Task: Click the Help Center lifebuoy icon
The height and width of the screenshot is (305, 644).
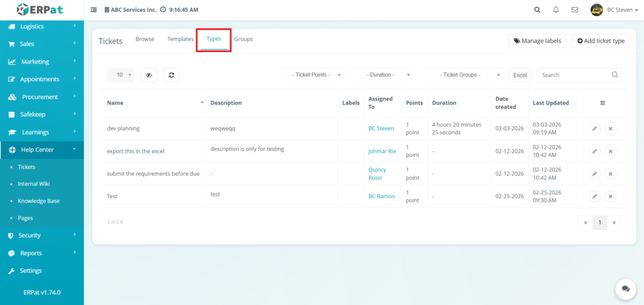Action: [x=12, y=150]
